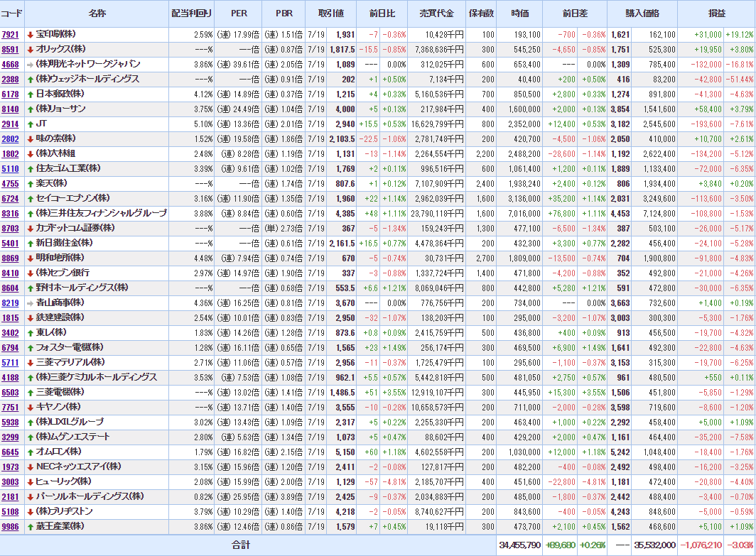The image size is (756, 556).
Task: Click the PER column header
Action: [239, 13]
